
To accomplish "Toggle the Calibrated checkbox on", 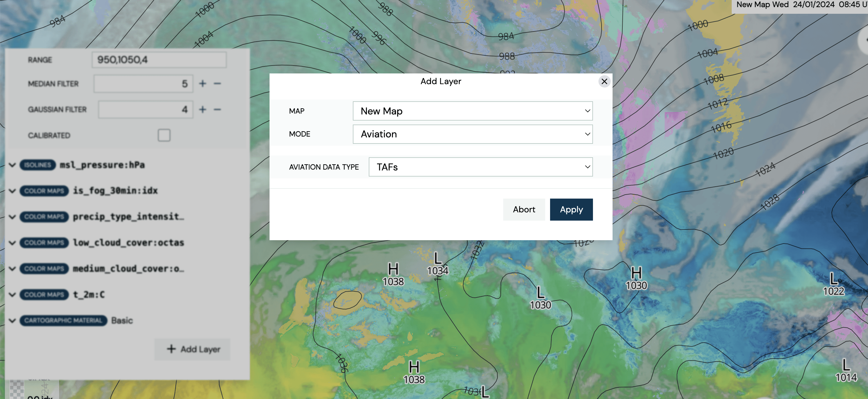I will [x=164, y=134].
